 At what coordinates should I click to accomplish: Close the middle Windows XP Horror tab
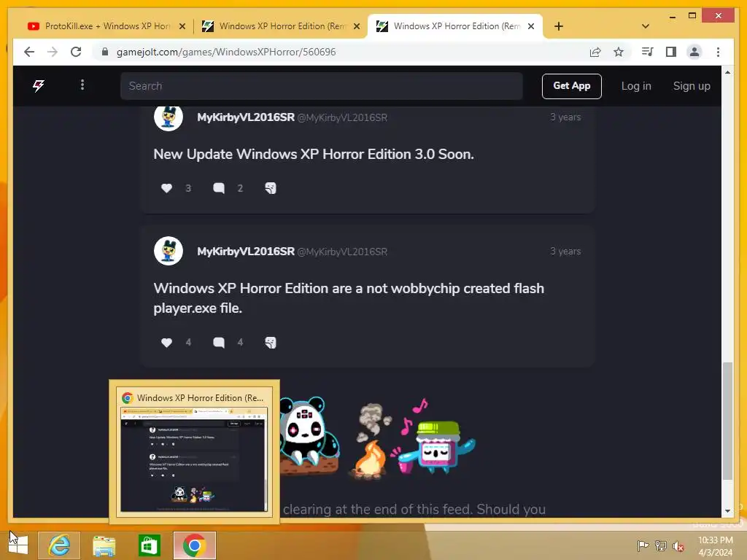tap(356, 27)
